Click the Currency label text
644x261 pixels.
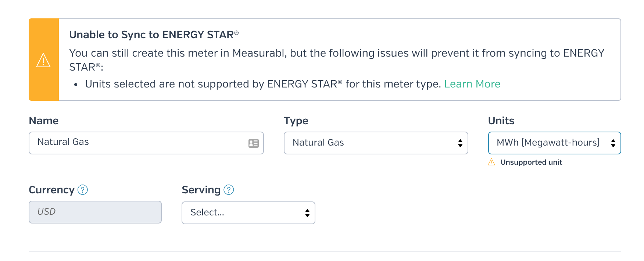[x=52, y=190]
